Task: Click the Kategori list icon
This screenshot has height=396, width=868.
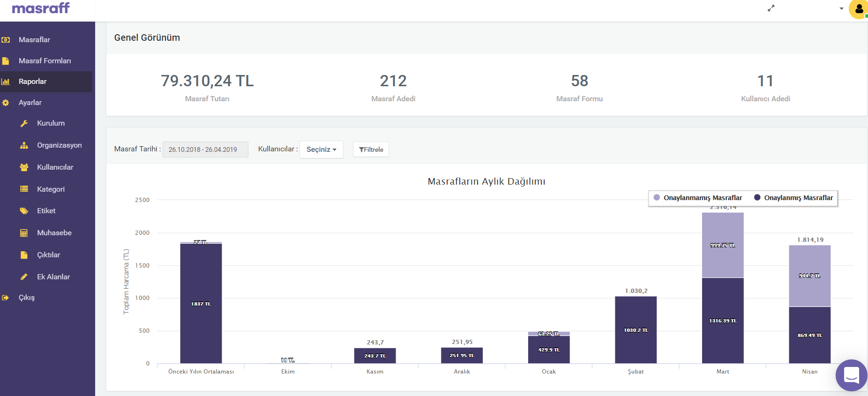Action: pyautogui.click(x=24, y=189)
